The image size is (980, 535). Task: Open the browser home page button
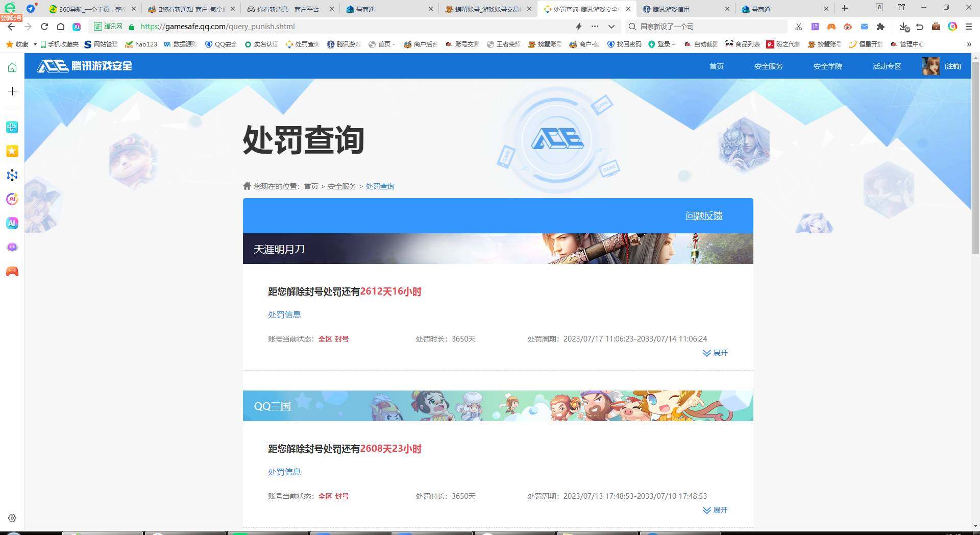point(60,27)
